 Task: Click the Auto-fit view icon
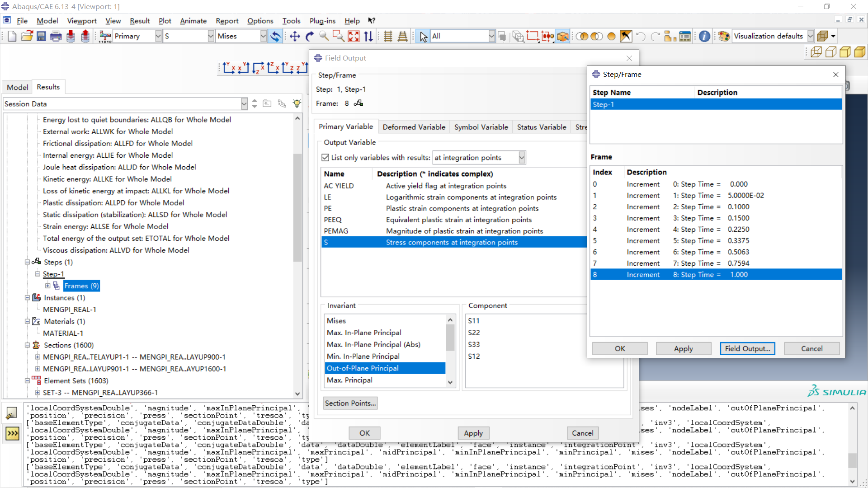(x=354, y=36)
